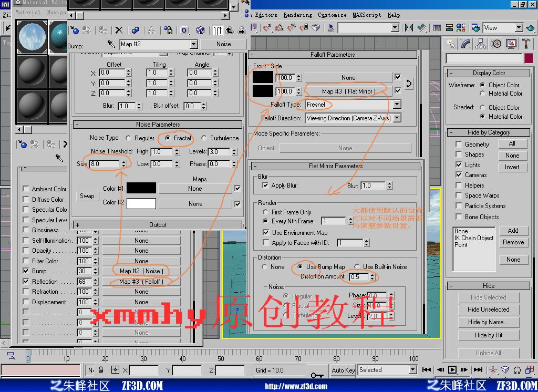Collapse Flat Mirror Parameters rollout
The image size is (538, 392).
[x=335, y=166]
